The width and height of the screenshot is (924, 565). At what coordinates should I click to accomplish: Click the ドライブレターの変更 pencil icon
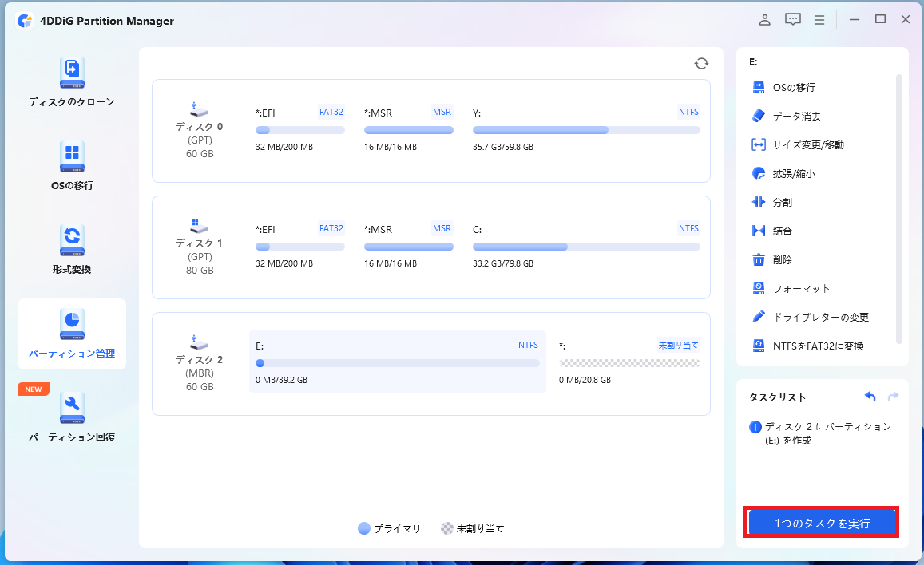[x=759, y=317]
